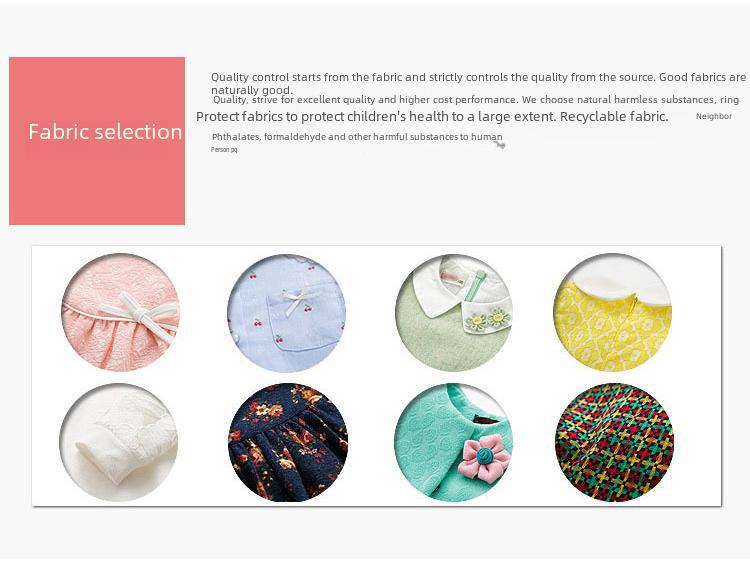Click the Fabric selection heading text
The width and height of the screenshot is (750, 563).
click(x=105, y=132)
